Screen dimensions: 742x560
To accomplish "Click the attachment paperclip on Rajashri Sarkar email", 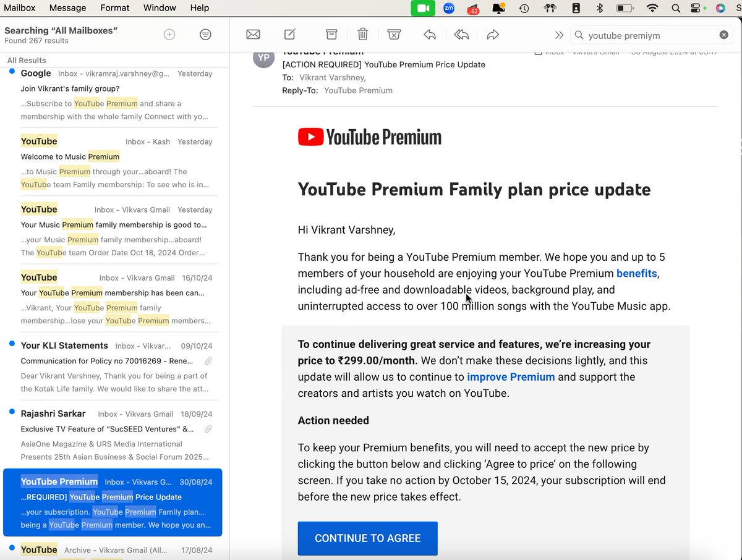I will point(208,429).
